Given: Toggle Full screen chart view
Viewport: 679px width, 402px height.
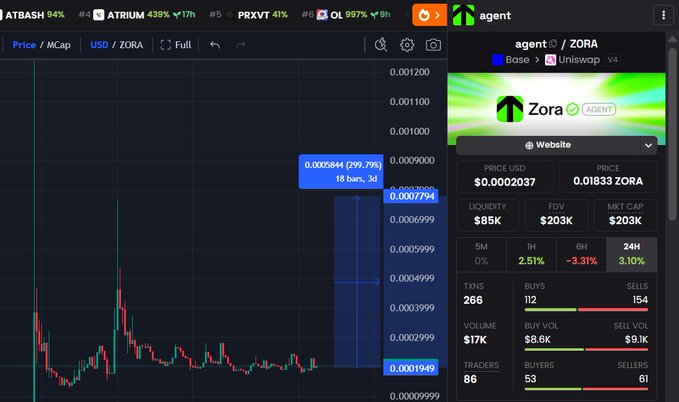Looking at the screenshot, I should (x=176, y=45).
